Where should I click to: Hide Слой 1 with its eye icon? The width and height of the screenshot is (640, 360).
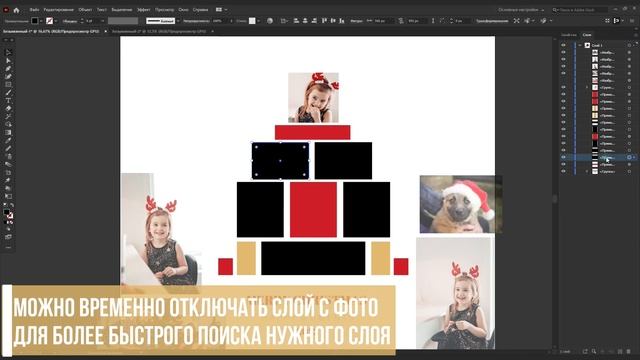[x=563, y=45]
